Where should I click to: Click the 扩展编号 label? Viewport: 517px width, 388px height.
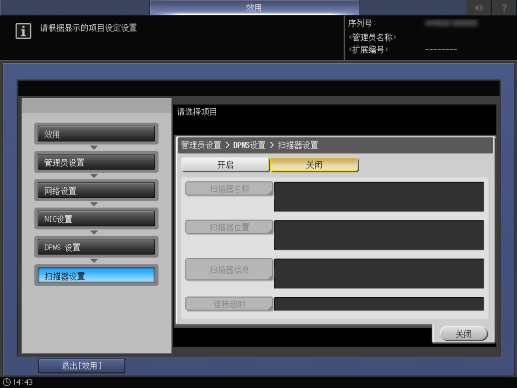368,50
